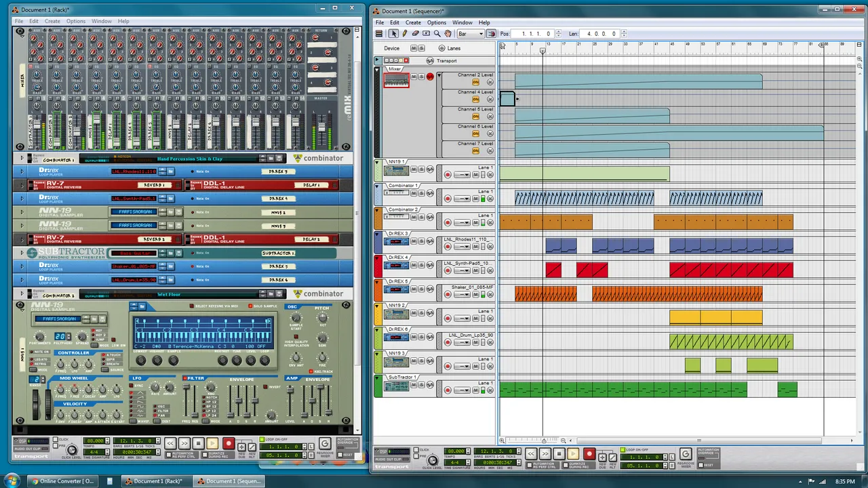Click the Pos position input field
The image size is (868, 488).
(x=534, y=33)
